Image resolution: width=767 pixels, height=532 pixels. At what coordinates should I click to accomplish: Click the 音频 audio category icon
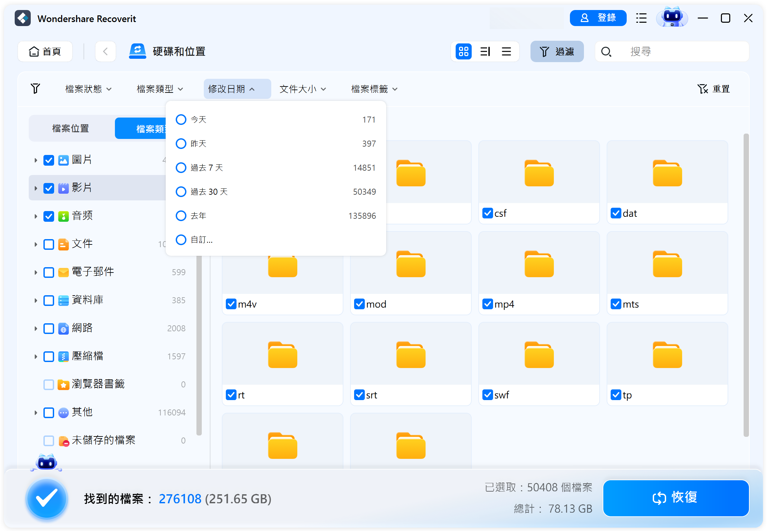pos(63,216)
